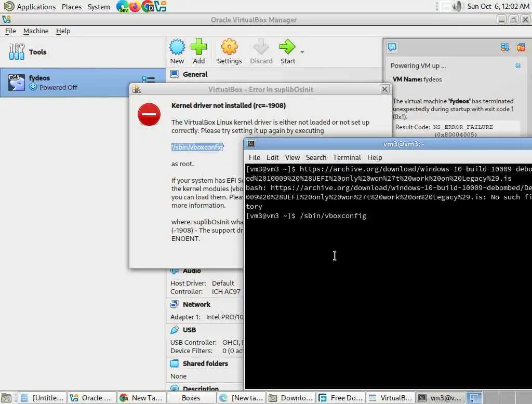Open the fydeos machine tools menu icon
Image resolution: width=532 pixels, height=404 pixels.
click(x=148, y=80)
